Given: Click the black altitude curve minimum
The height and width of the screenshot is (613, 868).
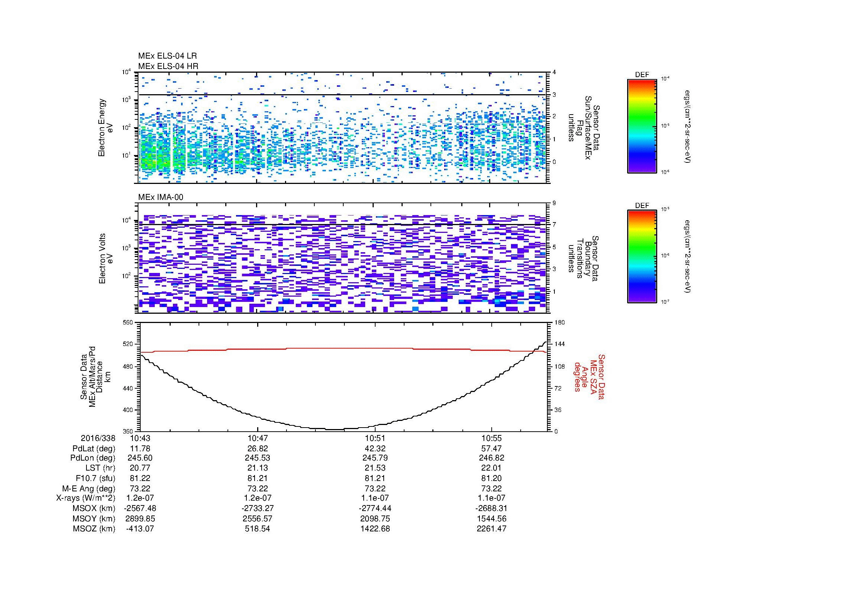Looking at the screenshot, I should click(x=335, y=429).
